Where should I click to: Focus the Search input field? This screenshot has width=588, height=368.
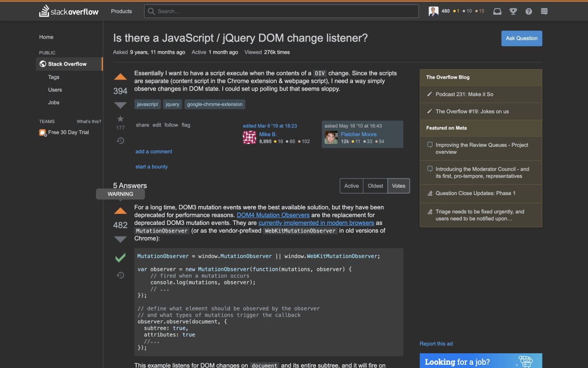pyautogui.click(x=281, y=11)
